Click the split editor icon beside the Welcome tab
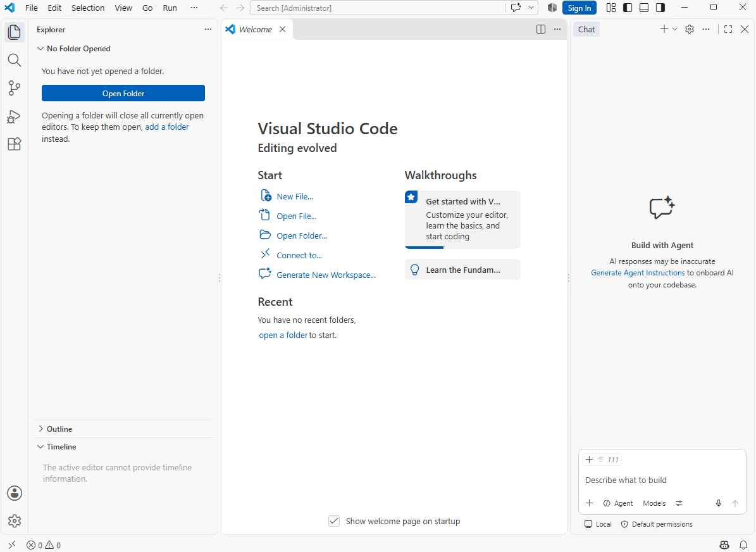The width and height of the screenshot is (756, 552). [x=541, y=29]
